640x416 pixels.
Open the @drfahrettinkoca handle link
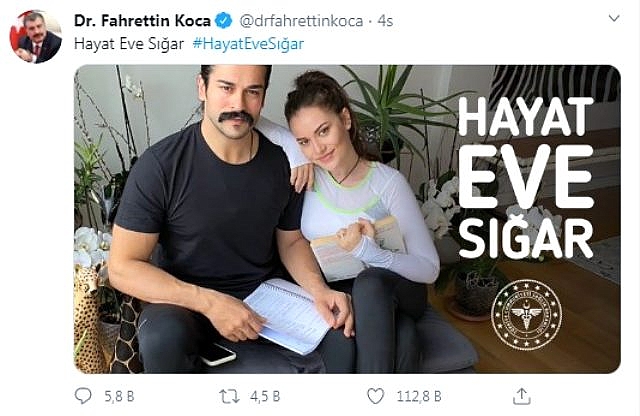point(296,21)
